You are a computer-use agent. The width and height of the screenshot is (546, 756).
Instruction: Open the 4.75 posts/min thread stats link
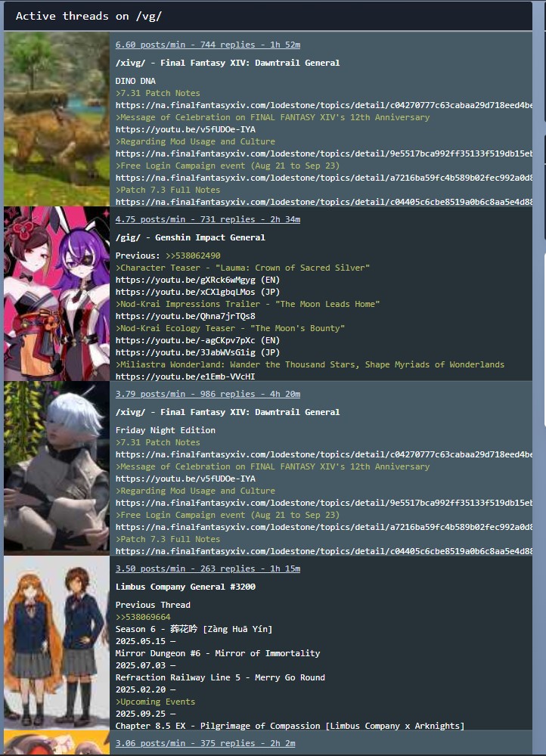pyautogui.click(x=208, y=219)
